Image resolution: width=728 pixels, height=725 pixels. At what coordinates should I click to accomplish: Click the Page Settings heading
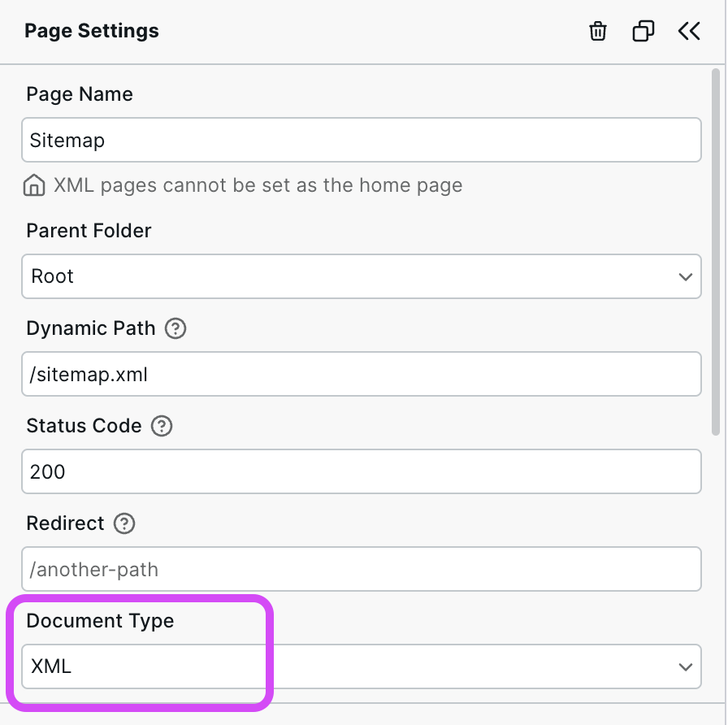(x=92, y=31)
